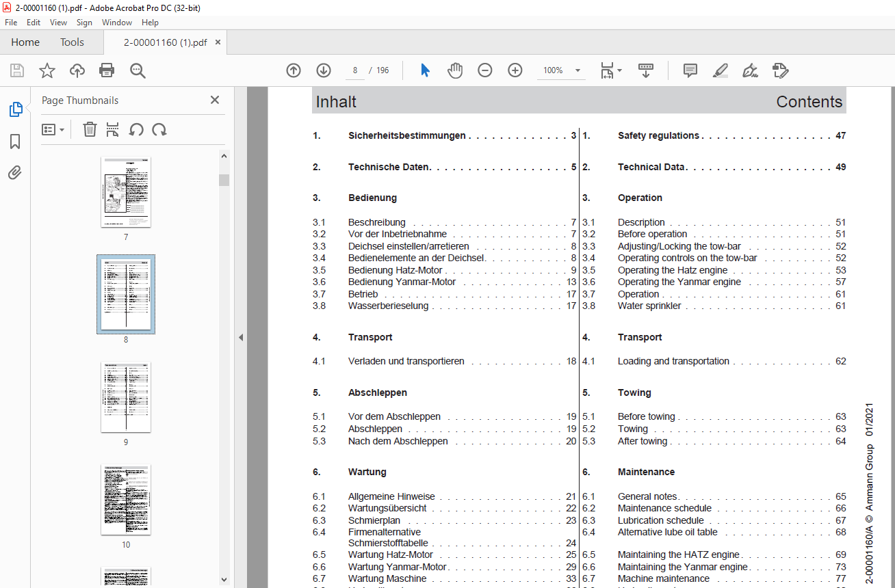Go to next page arrow
This screenshot has width=895, height=588.
(324, 70)
